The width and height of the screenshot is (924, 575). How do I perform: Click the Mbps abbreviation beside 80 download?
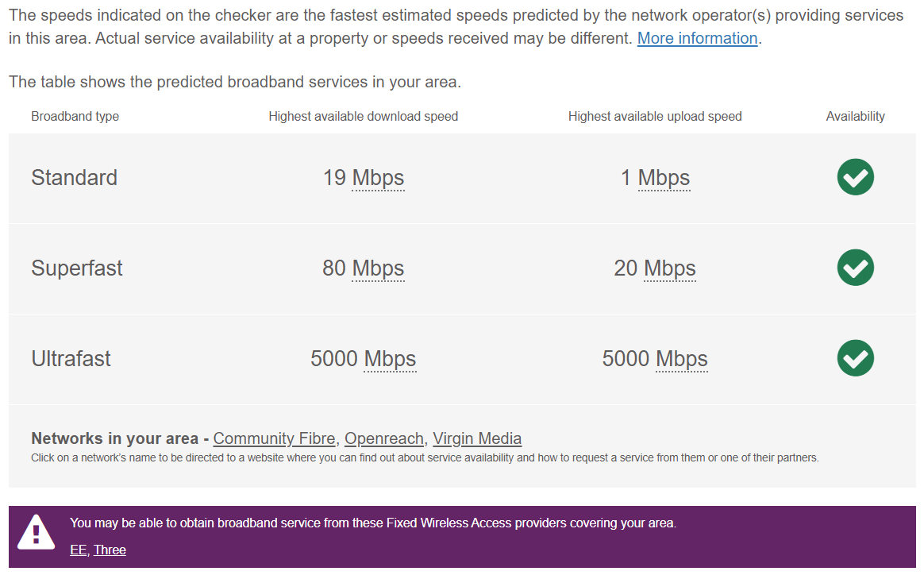378,268
